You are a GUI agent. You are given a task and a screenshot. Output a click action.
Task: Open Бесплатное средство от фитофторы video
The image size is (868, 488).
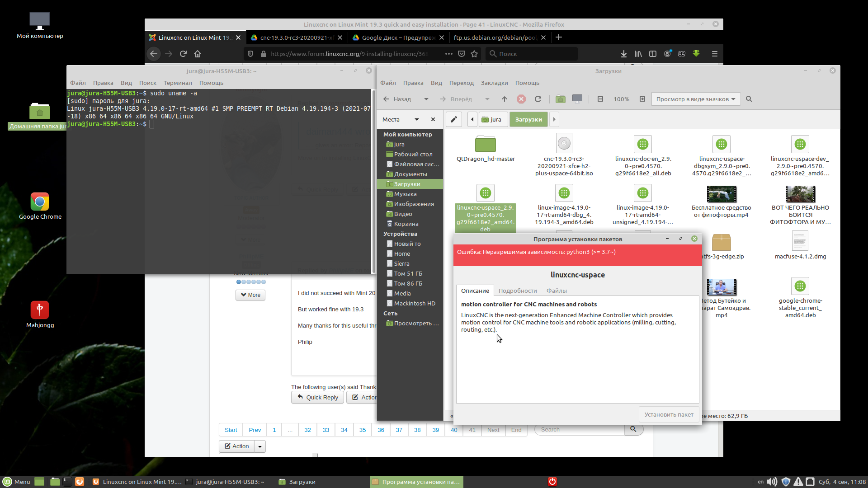[722, 202]
